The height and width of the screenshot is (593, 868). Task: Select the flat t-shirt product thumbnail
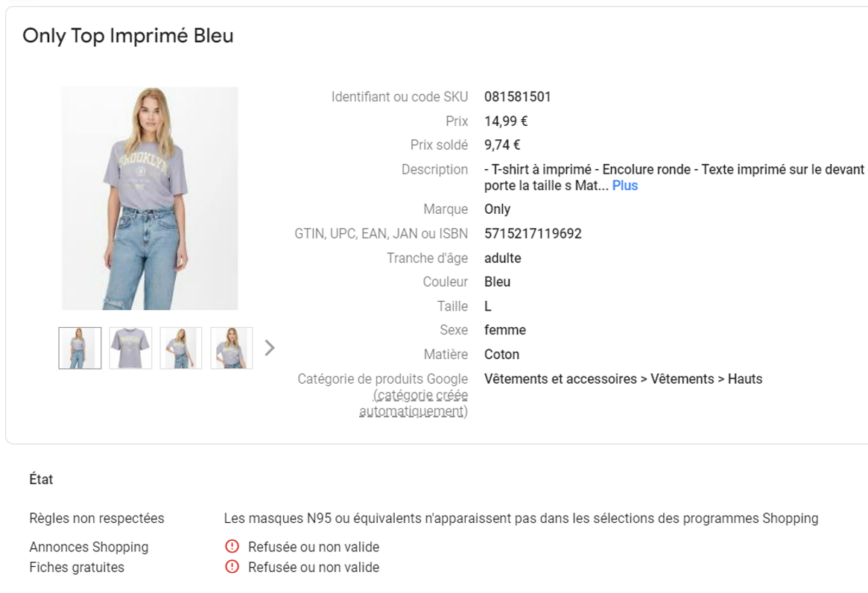130,348
